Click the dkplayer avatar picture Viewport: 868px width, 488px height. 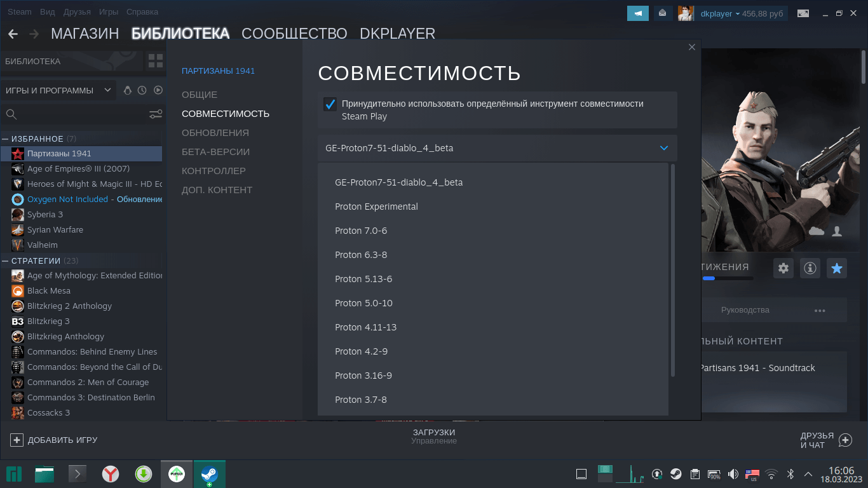click(686, 13)
